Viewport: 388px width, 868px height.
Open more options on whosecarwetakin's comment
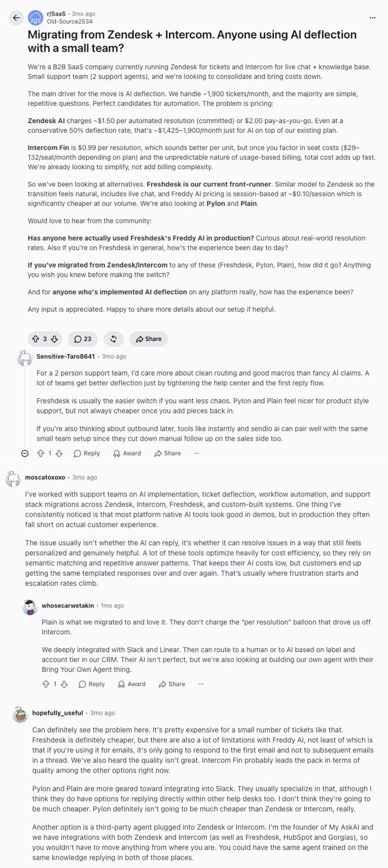[201, 684]
